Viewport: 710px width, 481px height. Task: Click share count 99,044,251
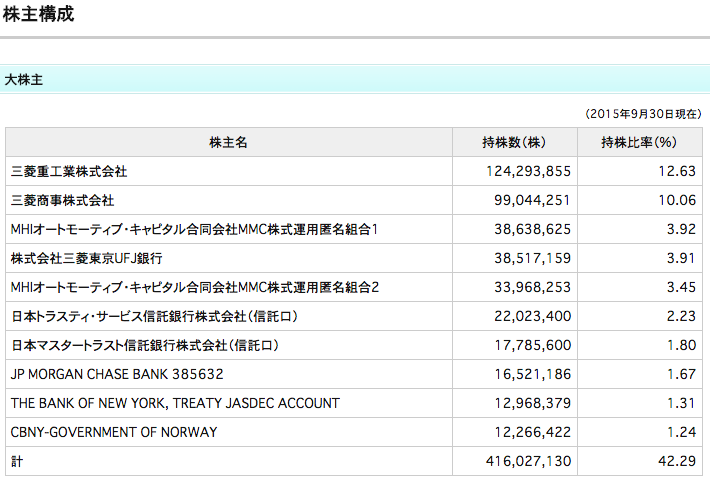[532, 200]
